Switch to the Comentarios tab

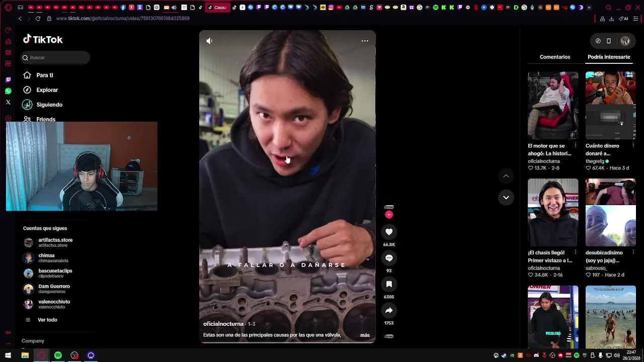[555, 57]
